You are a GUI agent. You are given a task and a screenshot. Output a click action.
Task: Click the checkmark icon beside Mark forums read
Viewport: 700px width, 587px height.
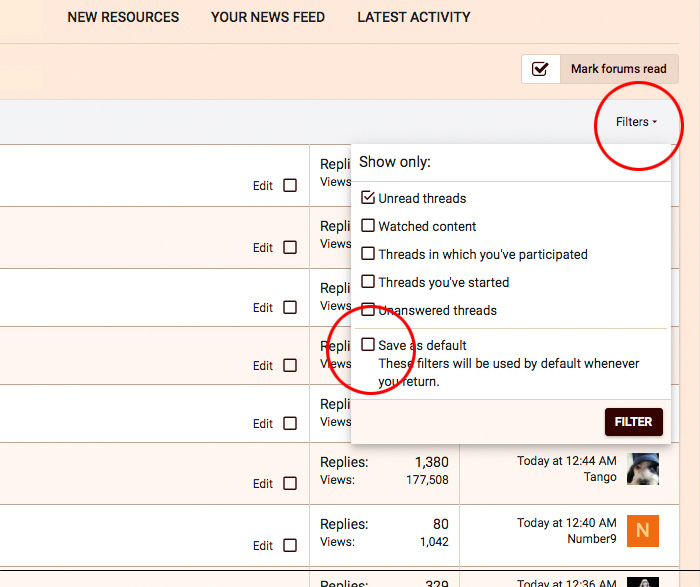click(x=540, y=69)
